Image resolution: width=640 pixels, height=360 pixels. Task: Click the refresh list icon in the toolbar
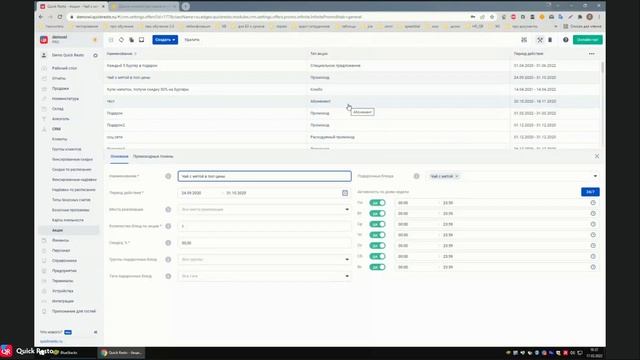tap(121, 40)
